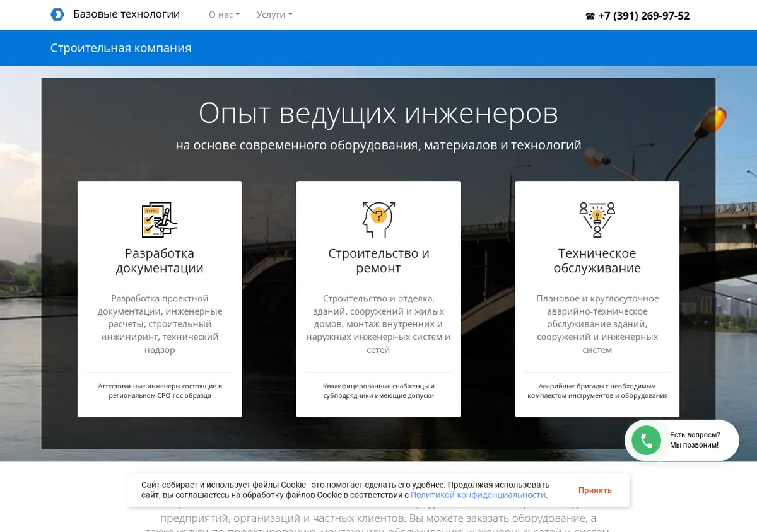Select the Аварийные бригады footer note
The height and width of the screenshot is (532, 757).
point(597,391)
